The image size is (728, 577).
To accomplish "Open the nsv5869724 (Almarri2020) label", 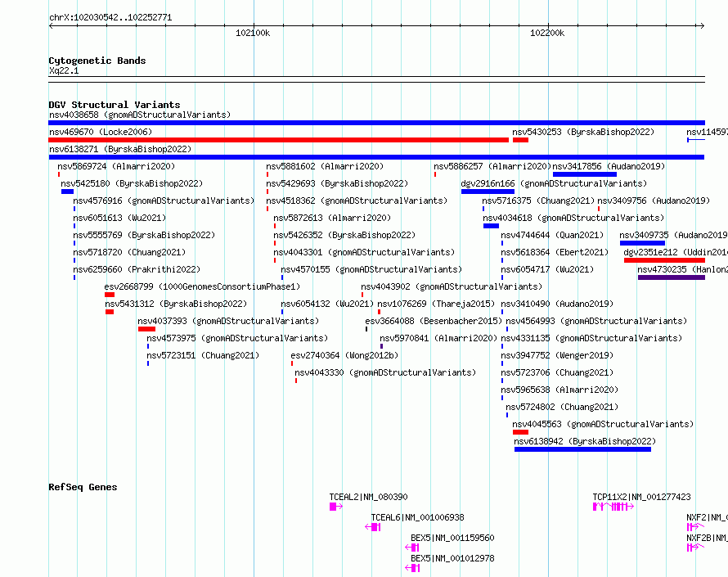I will [116, 166].
